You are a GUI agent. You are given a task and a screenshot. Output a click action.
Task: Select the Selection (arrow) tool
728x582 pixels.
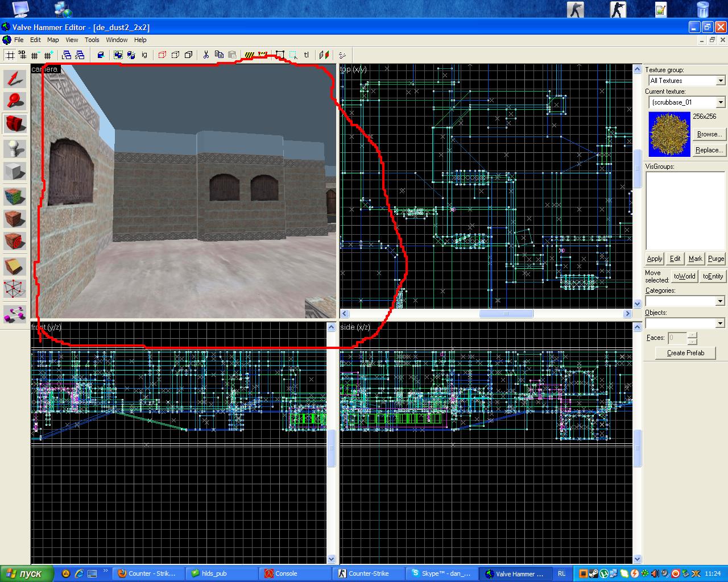15,78
